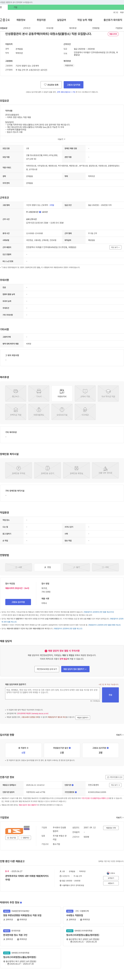Click the 기숙사 welfare icon
Viewport: 124px width, 980px height.
point(39,393)
